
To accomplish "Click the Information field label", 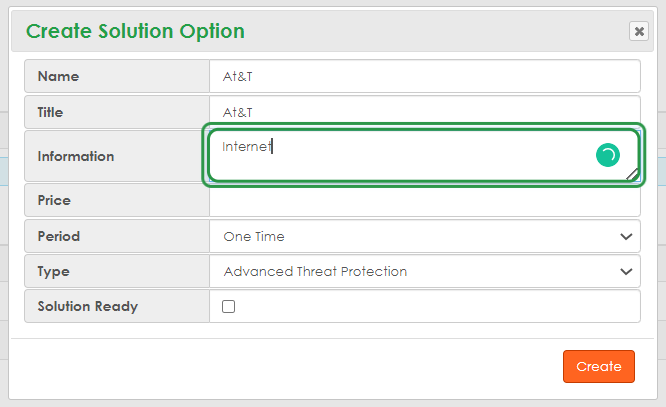I will pyautogui.click(x=75, y=156).
